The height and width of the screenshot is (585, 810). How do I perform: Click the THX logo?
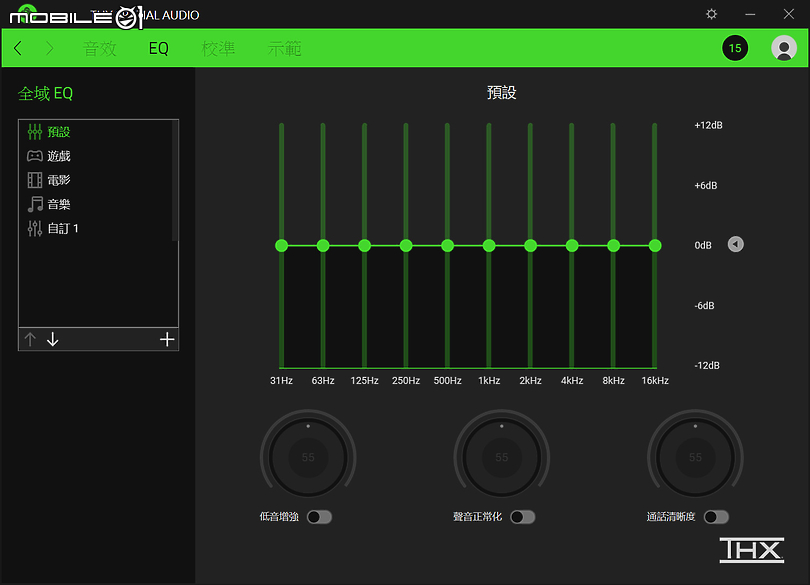[752, 550]
